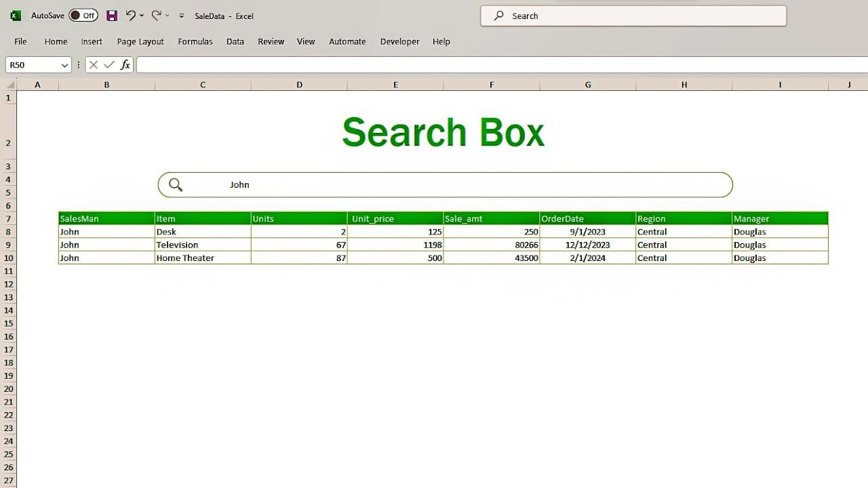This screenshot has height=488, width=868.
Task: Click the Save floppy disk icon
Action: 112,16
